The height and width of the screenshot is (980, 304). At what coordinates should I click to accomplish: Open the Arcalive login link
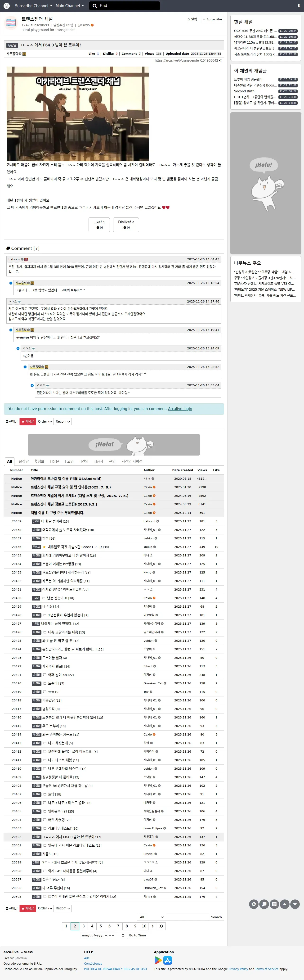(x=180, y=409)
